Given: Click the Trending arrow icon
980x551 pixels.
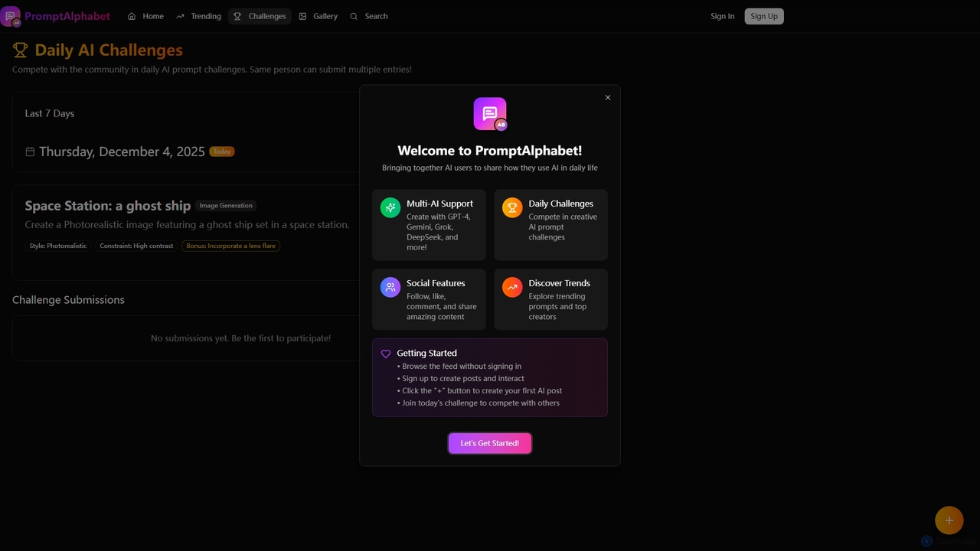Looking at the screenshot, I should (x=180, y=16).
